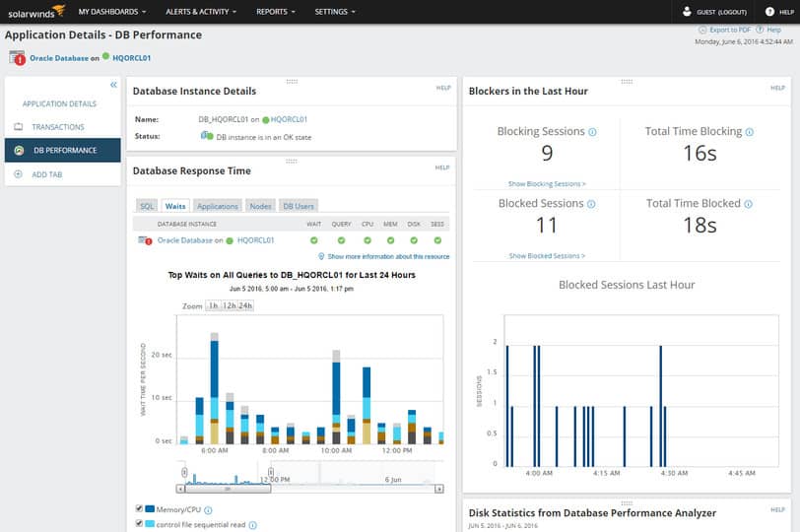
Task: Collapse the left sidebar with double chevron
Action: click(x=113, y=85)
